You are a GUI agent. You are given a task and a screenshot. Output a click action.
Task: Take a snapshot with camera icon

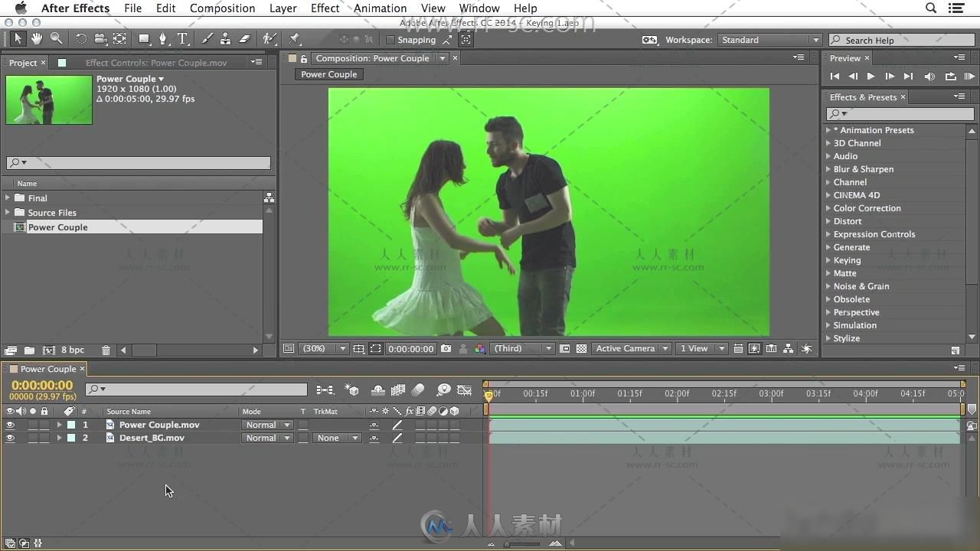[446, 348]
